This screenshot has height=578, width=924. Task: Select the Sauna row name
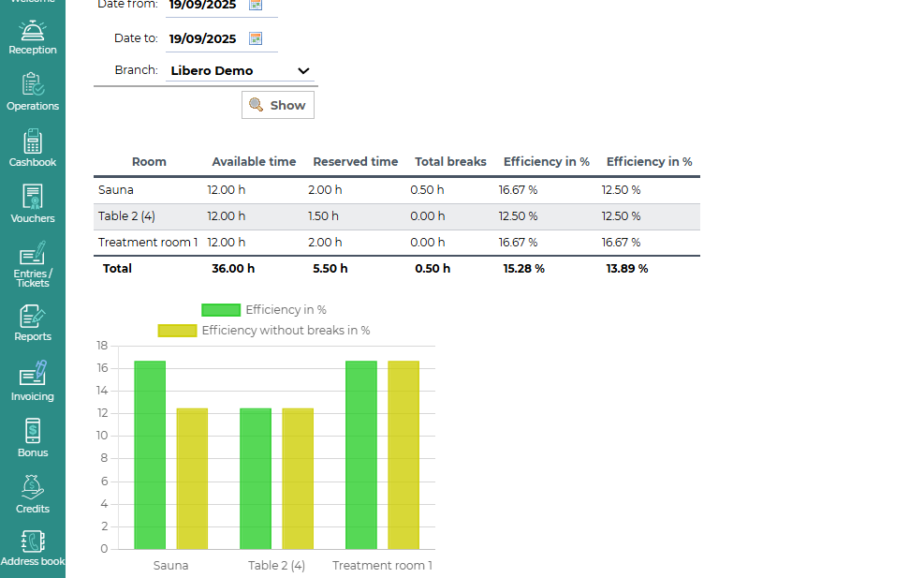click(116, 190)
